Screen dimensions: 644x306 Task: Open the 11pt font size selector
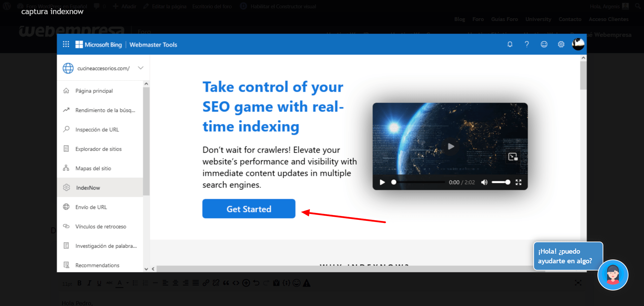(67, 284)
